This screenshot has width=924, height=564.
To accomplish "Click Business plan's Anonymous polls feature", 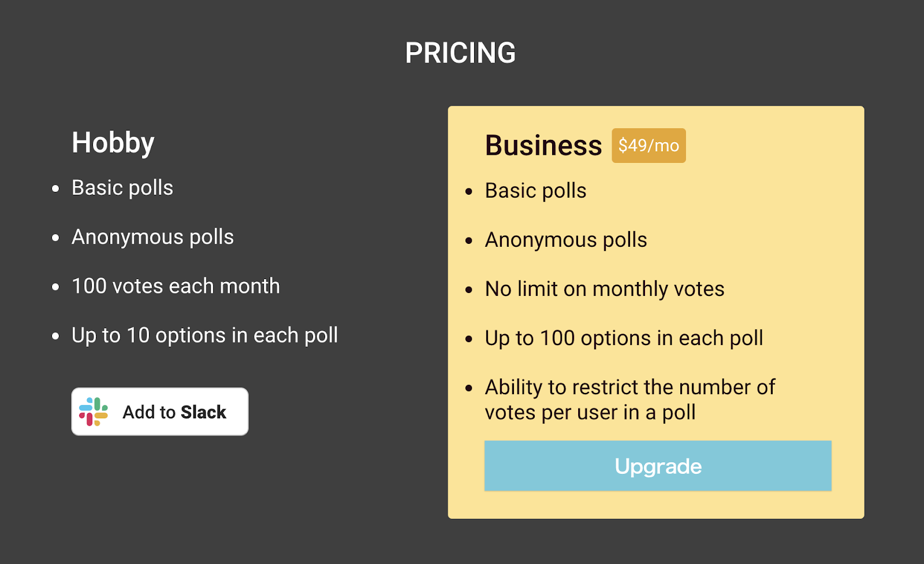I will coord(566,240).
